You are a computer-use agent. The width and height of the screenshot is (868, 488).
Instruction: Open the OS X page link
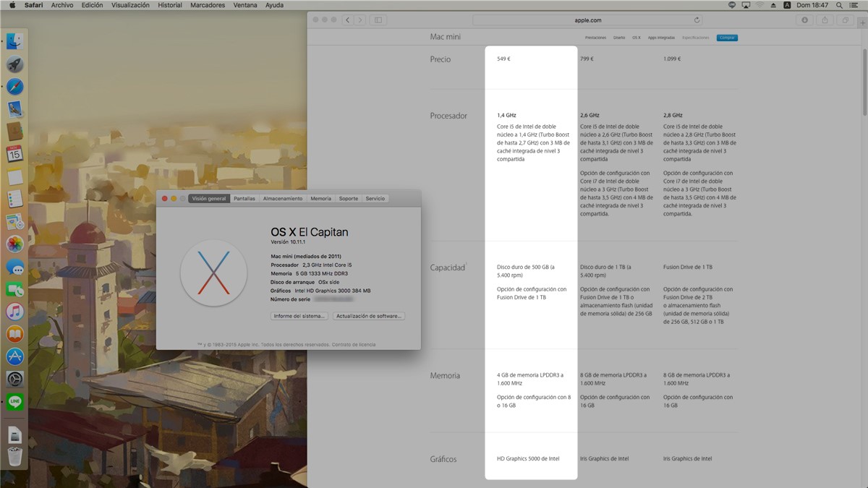(x=637, y=38)
